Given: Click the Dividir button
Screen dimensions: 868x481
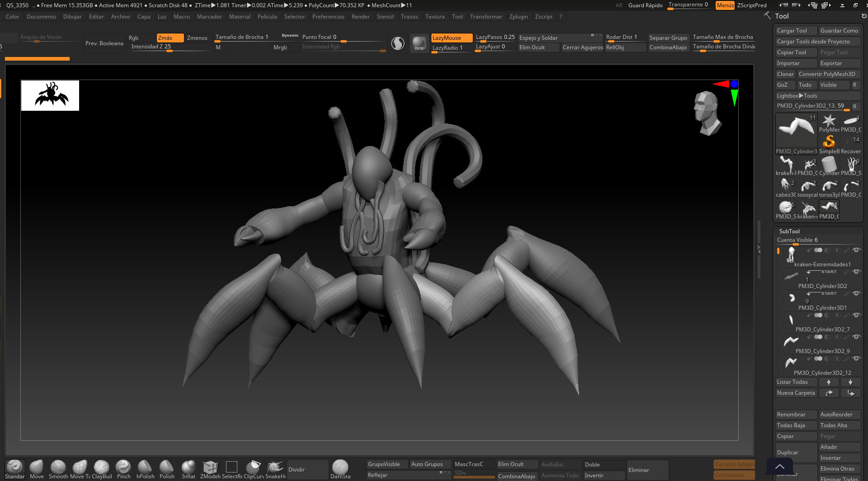Looking at the screenshot, I should point(307,470).
